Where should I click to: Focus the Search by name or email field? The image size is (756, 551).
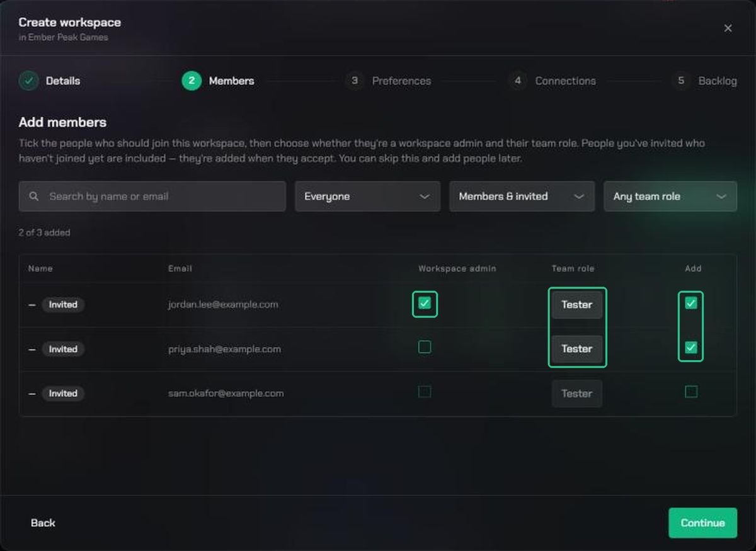(152, 196)
